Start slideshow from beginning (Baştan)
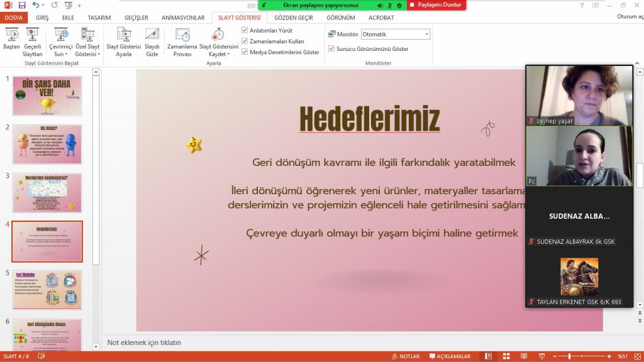644x362 pixels. 12,38
